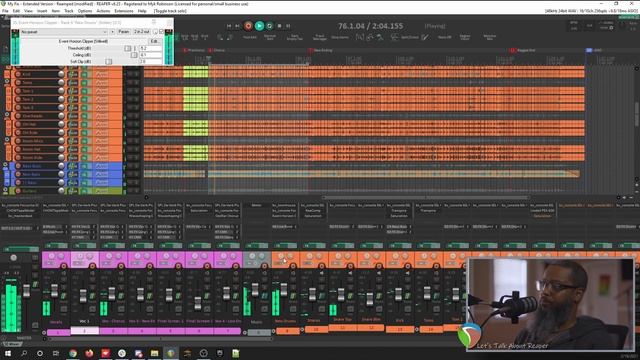The height and width of the screenshot is (360, 640).
Task: Open Windows search from the taskbar
Action: [x=24, y=353]
